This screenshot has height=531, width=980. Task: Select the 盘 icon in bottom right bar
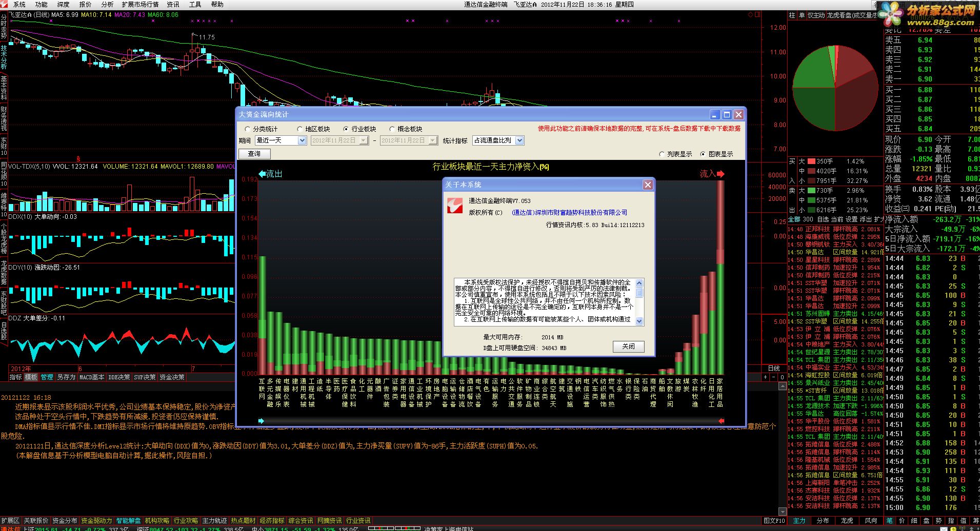[x=927, y=520]
